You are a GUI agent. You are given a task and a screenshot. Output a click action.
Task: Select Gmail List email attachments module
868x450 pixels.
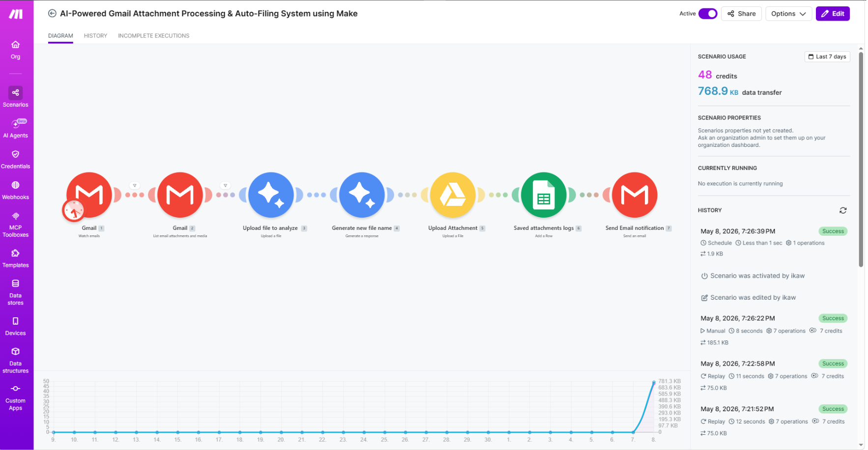(180, 195)
